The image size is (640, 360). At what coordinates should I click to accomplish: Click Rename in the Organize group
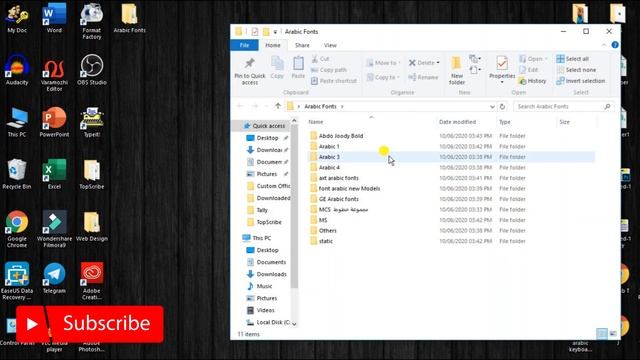[x=423, y=77]
